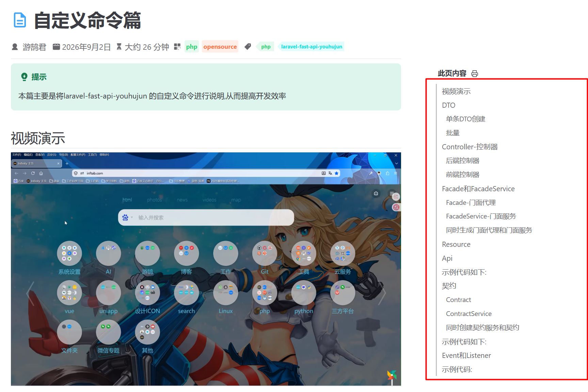The image size is (588, 392).
Task: Click the author icon next to 游鹄君
Action: click(15, 47)
